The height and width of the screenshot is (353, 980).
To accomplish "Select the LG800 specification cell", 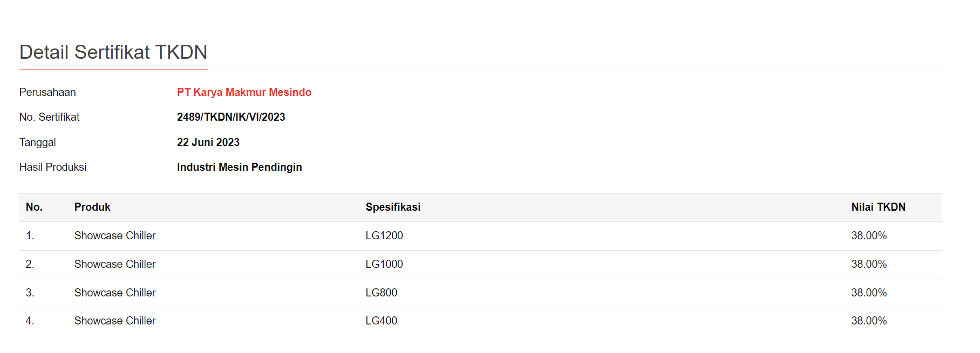I will (x=381, y=293).
